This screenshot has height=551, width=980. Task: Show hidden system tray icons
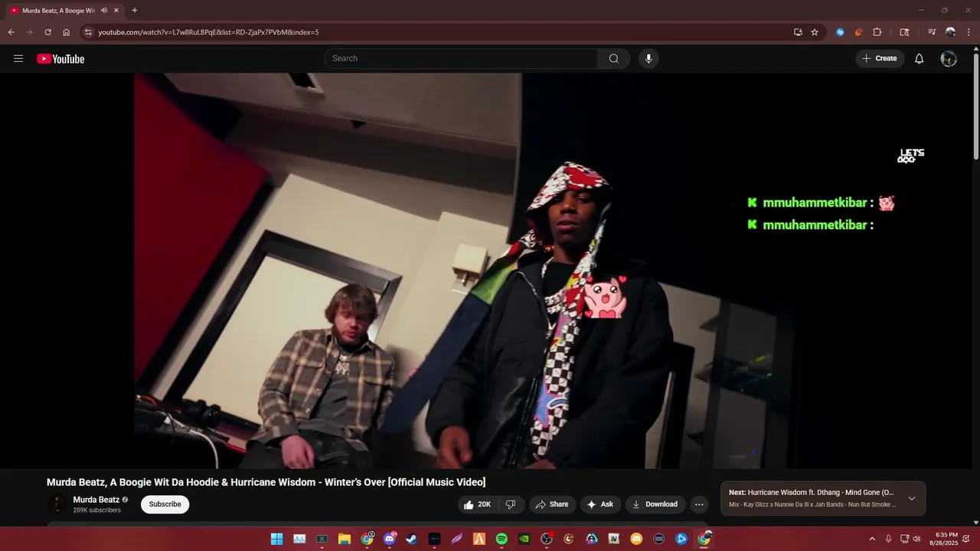871,539
